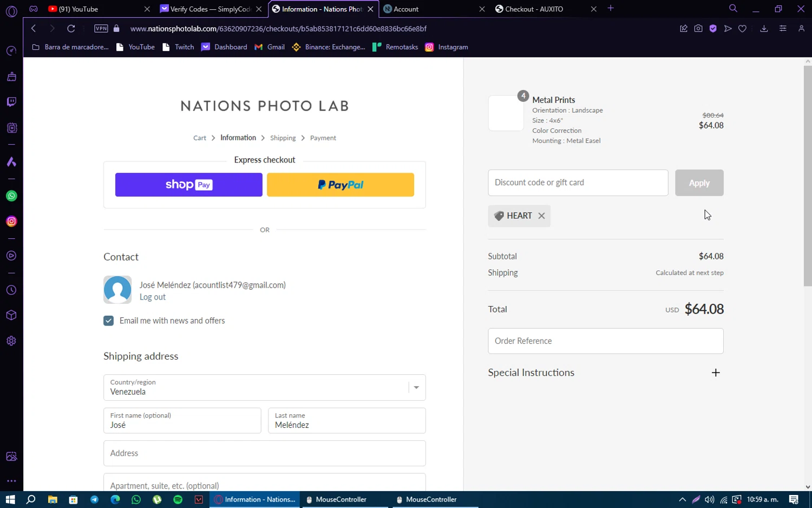Open History clock icon in sidebar
The width and height of the screenshot is (812, 508).
tap(11, 290)
